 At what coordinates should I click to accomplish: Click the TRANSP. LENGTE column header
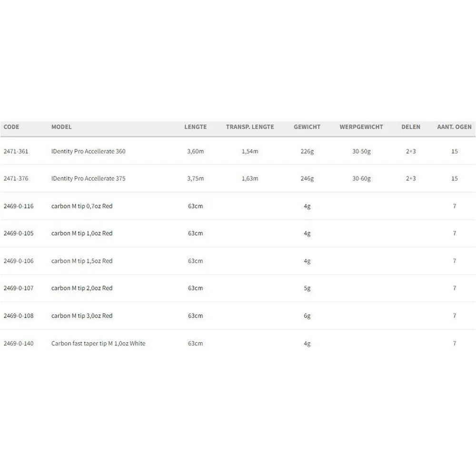point(250,127)
